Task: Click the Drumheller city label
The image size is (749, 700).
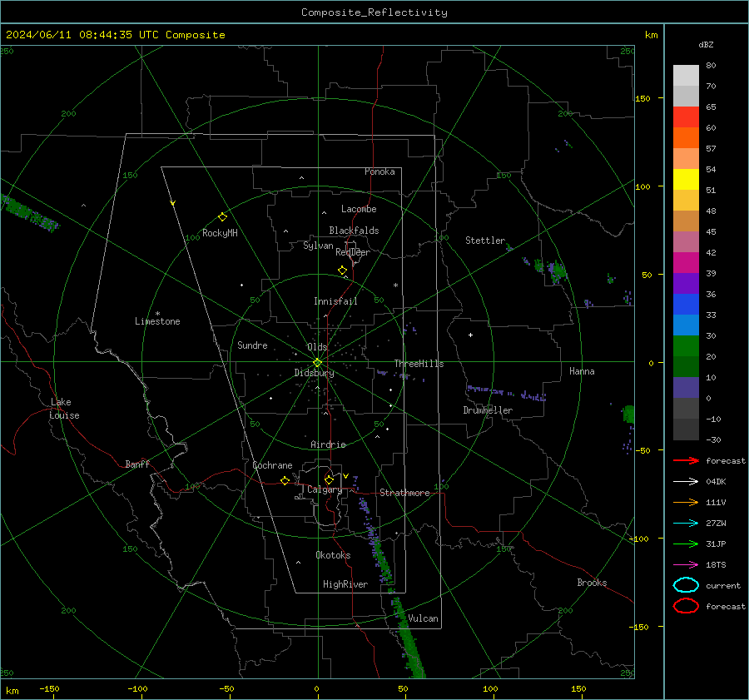Action: coord(488,410)
